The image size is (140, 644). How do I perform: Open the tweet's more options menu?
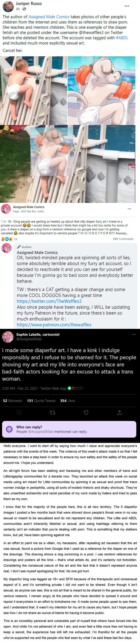(x=134, y=334)
